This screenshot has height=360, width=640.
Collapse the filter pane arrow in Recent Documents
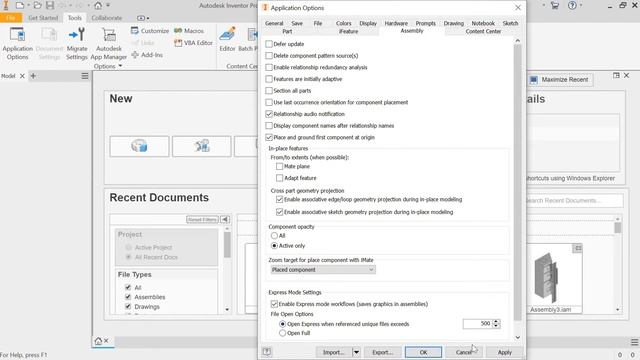pos(225,220)
